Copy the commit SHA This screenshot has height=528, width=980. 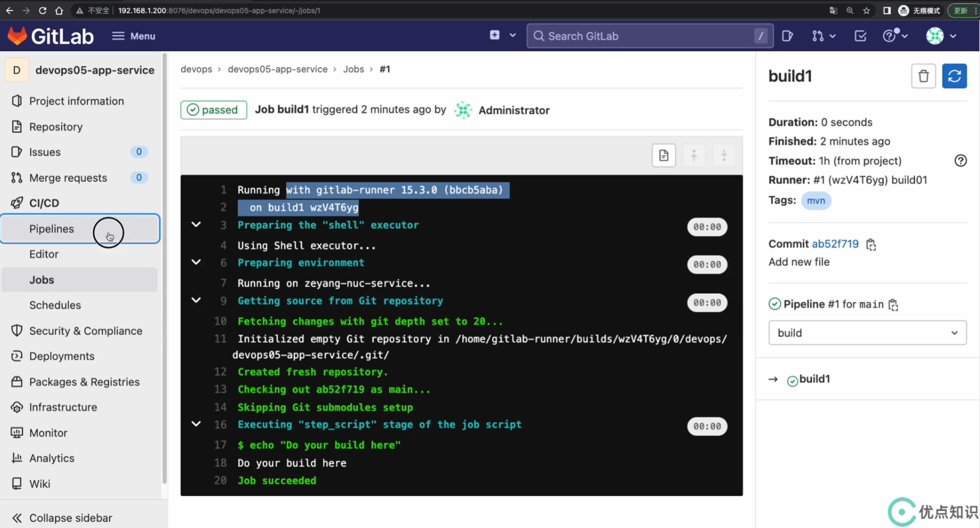click(x=871, y=245)
